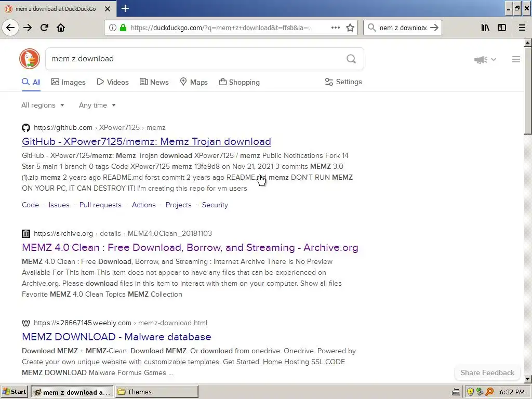Open MEMZ DOWNLOAD Malware database result

point(116,337)
